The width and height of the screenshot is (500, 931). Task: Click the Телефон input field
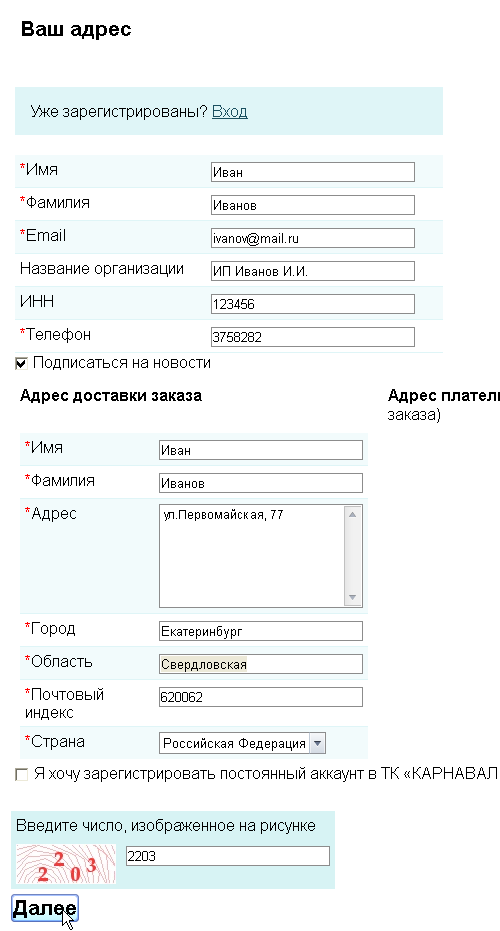pos(313,337)
